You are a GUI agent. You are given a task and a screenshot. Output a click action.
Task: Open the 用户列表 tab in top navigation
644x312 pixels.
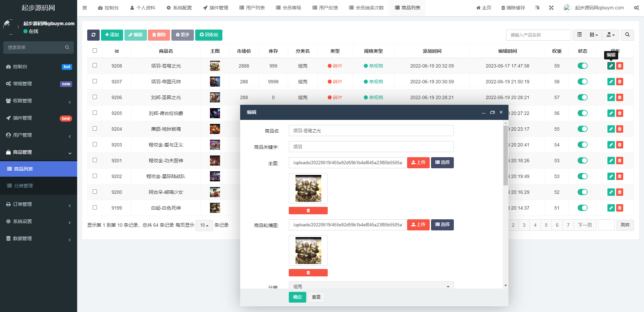point(252,8)
